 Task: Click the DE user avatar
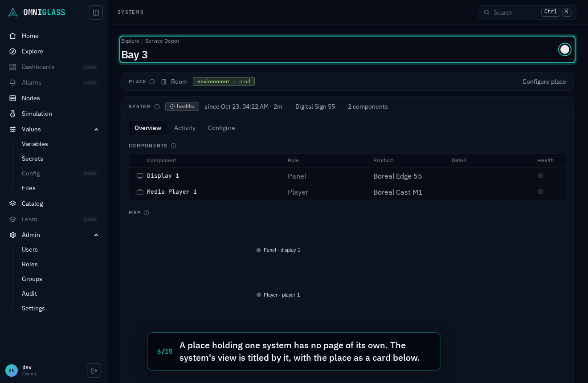[x=12, y=371]
